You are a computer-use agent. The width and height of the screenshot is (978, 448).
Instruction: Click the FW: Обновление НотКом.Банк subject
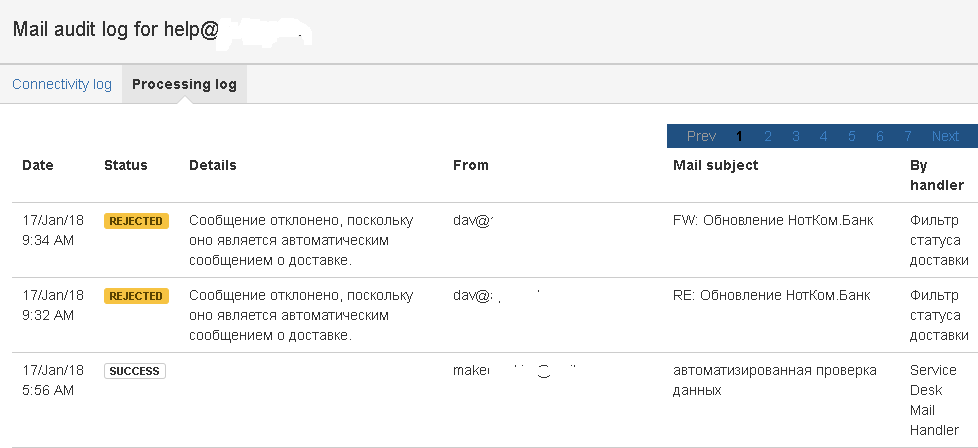(773, 220)
